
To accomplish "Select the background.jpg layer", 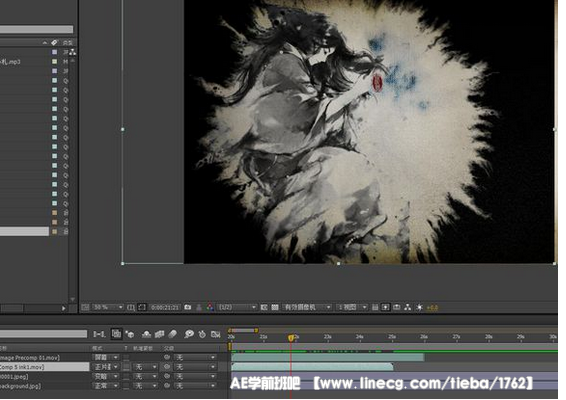I will [x=21, y=386].
